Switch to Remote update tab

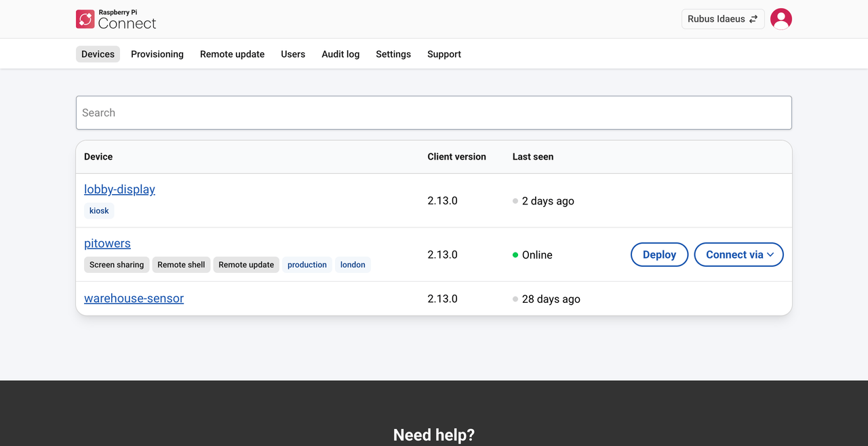pos(232,54)
